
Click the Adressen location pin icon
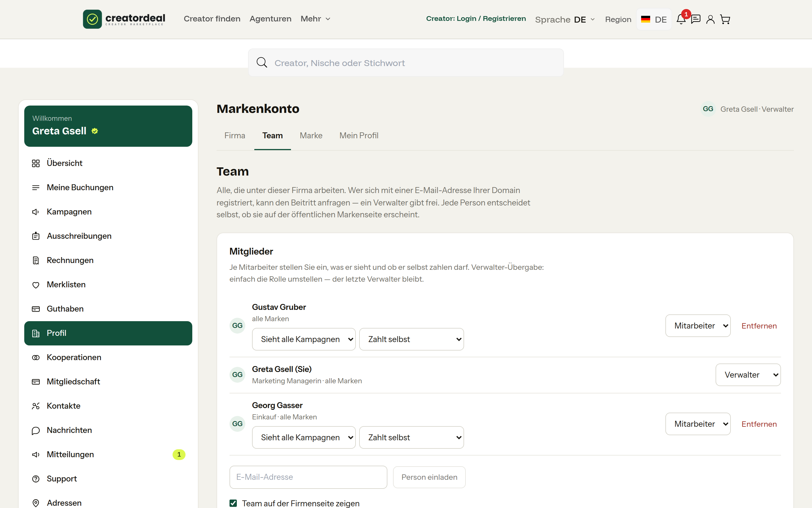(36, 503)
